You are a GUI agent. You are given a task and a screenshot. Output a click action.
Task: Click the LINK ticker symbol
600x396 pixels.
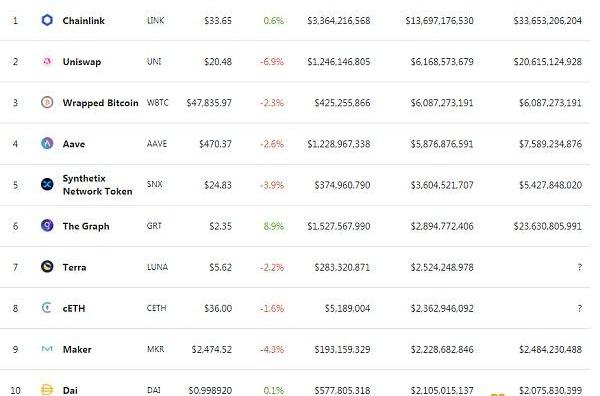[x=156, y=21]
